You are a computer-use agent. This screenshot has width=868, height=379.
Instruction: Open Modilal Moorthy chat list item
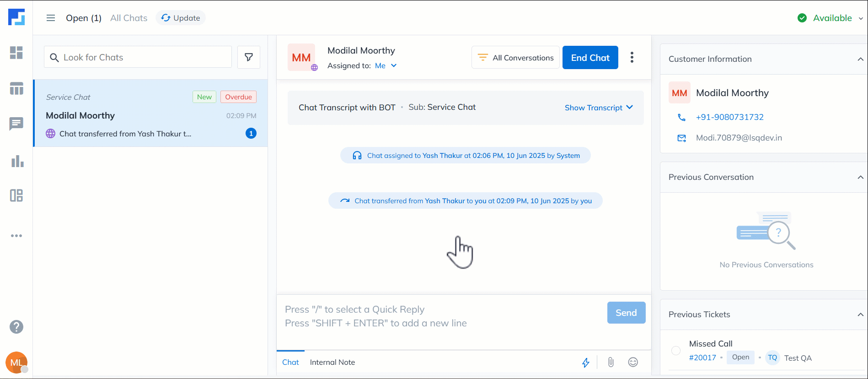click(x=151, y=113)
